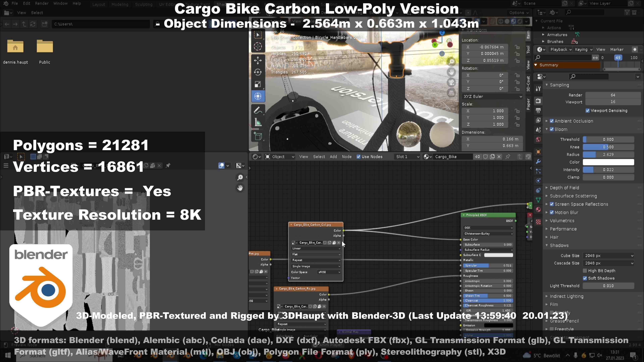Toggle Use Nodes checkbox
Viewport: 644px width, 362px height.
[359, 157]
